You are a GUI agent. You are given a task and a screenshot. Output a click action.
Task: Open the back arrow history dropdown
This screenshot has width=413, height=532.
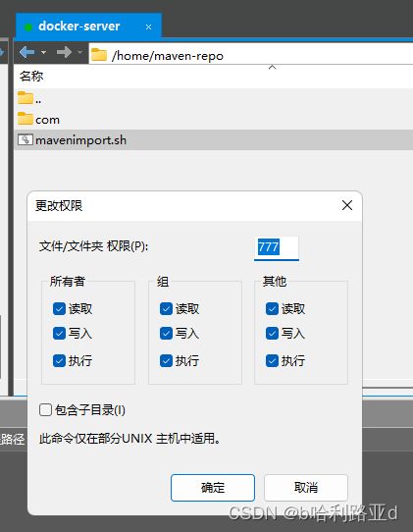(43, 53)
